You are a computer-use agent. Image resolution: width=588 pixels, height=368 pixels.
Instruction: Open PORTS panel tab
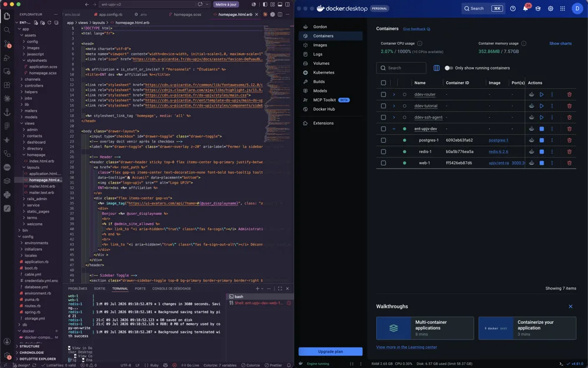140,289
